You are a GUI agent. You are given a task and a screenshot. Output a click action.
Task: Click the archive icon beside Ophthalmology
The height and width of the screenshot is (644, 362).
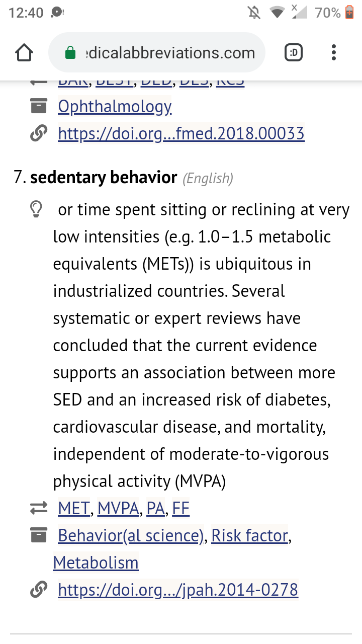pyautogui.click(x=39, y=106)
